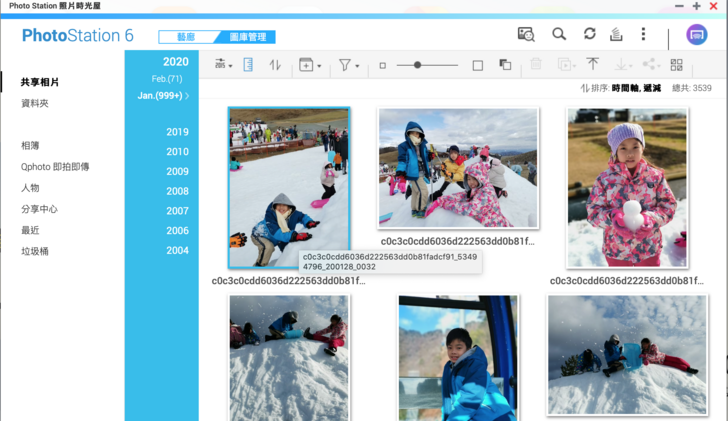Click the multi-select grid icon in toolbar
Image resolution: width=728 pixels, height=421 pixels.
click(677, 65)
